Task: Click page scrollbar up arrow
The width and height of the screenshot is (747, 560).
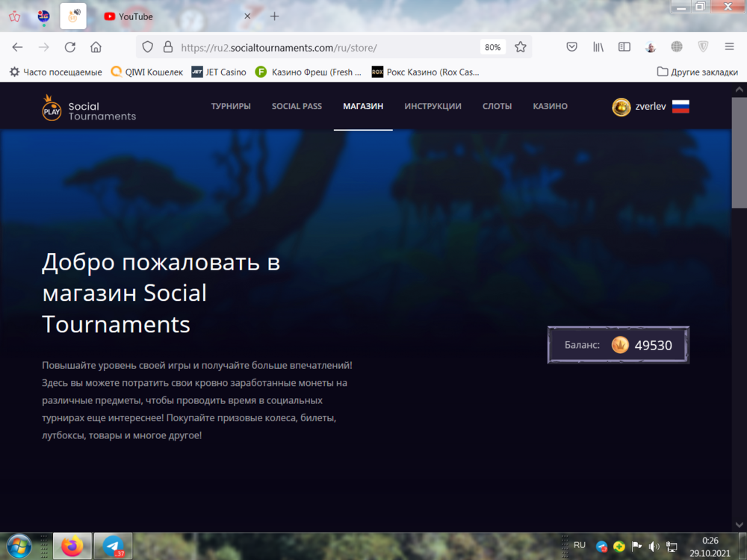Action: coord(739,89)
